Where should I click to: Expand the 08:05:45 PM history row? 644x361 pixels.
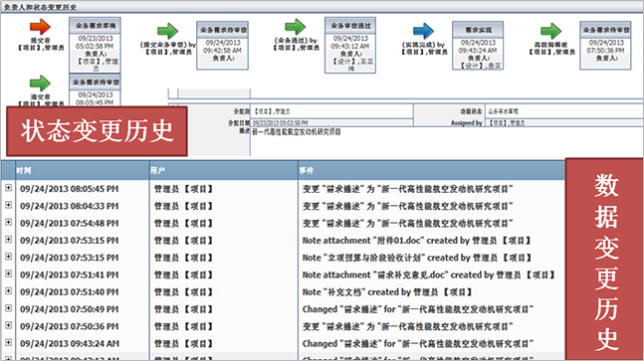(x=8, y=188)
